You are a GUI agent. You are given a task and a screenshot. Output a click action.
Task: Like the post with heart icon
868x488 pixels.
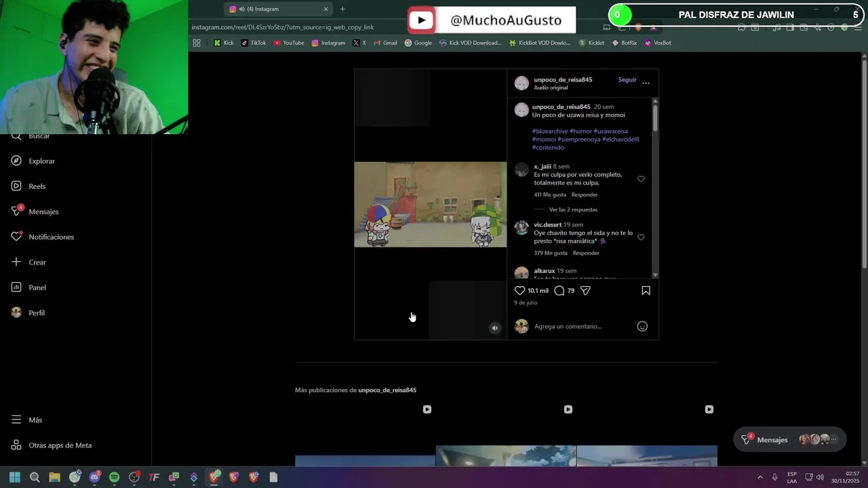520,291
